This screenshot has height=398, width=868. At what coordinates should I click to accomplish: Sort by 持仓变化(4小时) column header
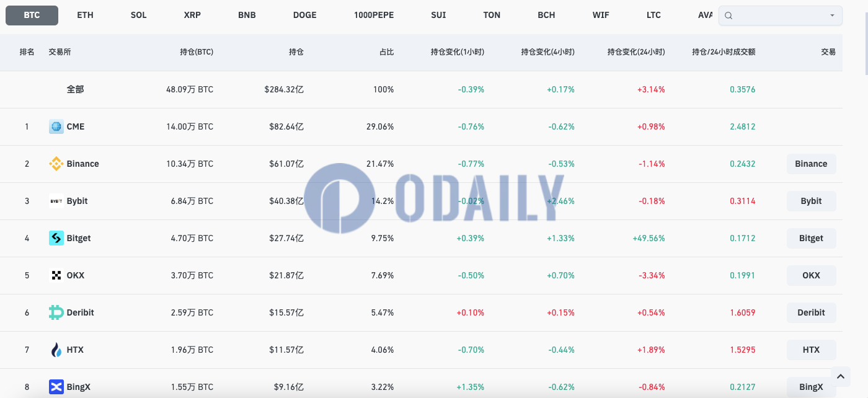548,52
